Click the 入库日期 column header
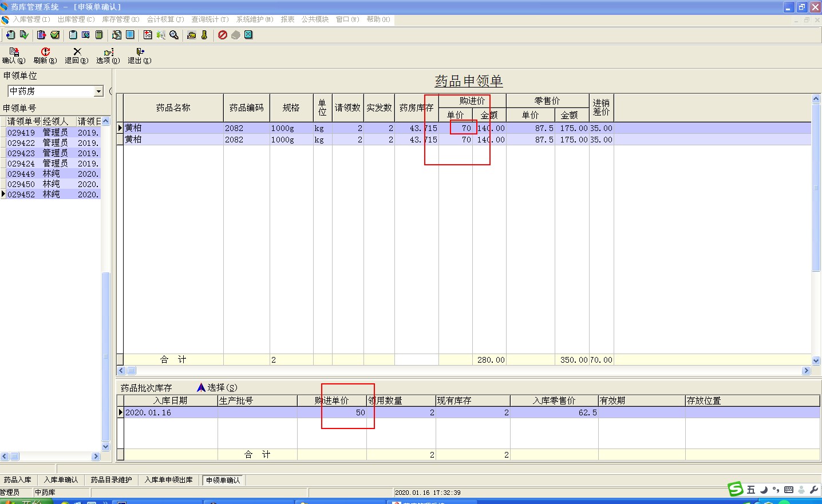 [171, 400]
